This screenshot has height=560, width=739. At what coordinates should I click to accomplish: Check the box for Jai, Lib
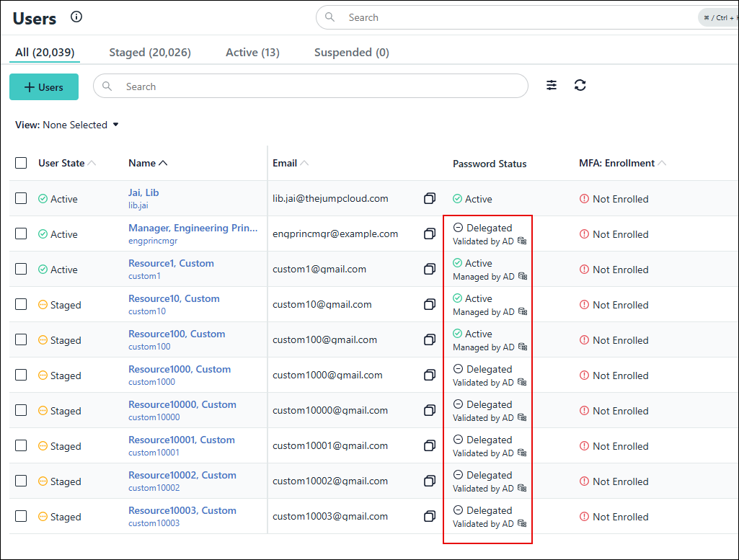22,198
